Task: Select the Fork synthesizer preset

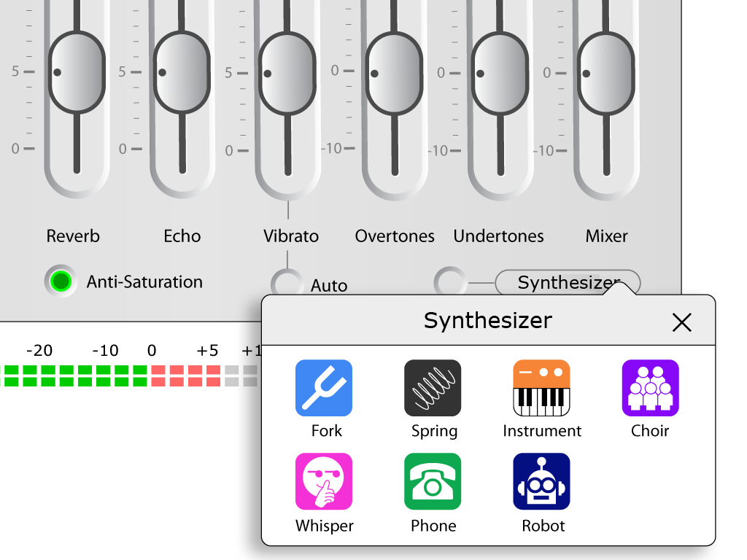Action: [x=324, y=388]
